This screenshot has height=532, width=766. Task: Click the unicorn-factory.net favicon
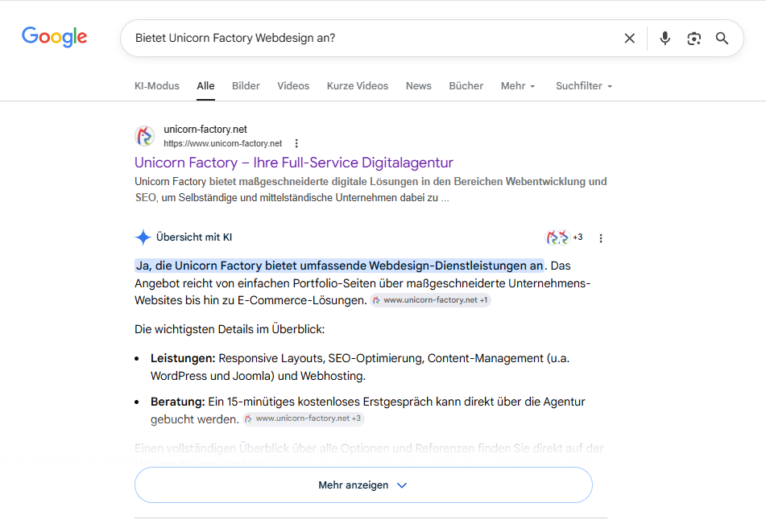pos(145,136)
